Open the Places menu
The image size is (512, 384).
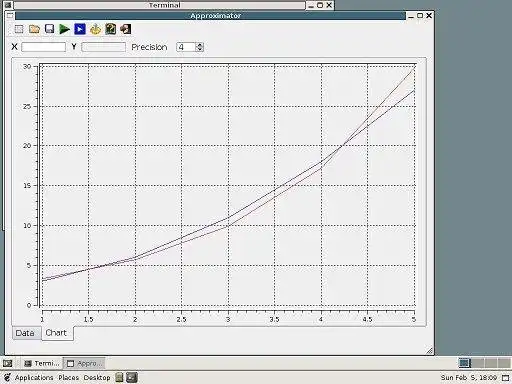(x=69, y=378)
